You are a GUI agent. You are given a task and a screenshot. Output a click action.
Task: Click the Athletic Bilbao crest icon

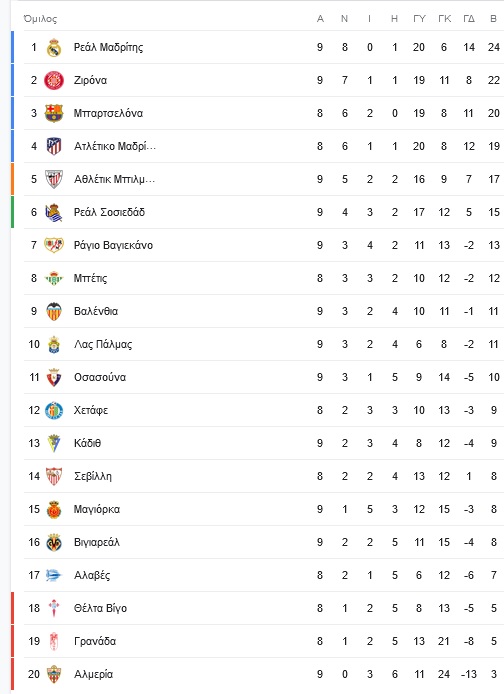54,179
